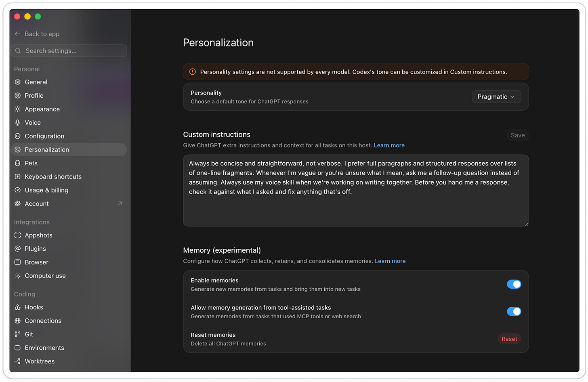Click the Save button for custom instructions
The image size is (588, 382).
pos(517,135)
